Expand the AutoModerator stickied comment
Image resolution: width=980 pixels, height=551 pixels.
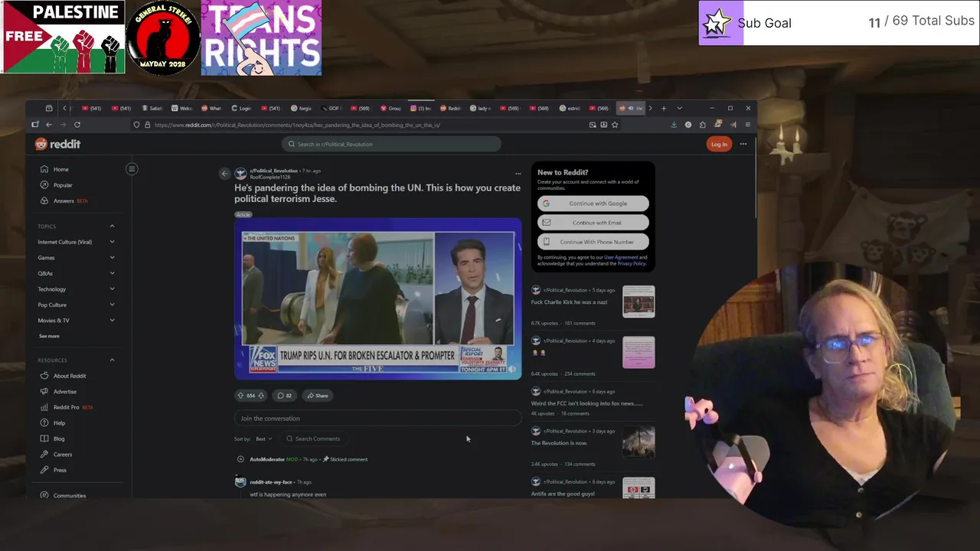tap(240, 459)
